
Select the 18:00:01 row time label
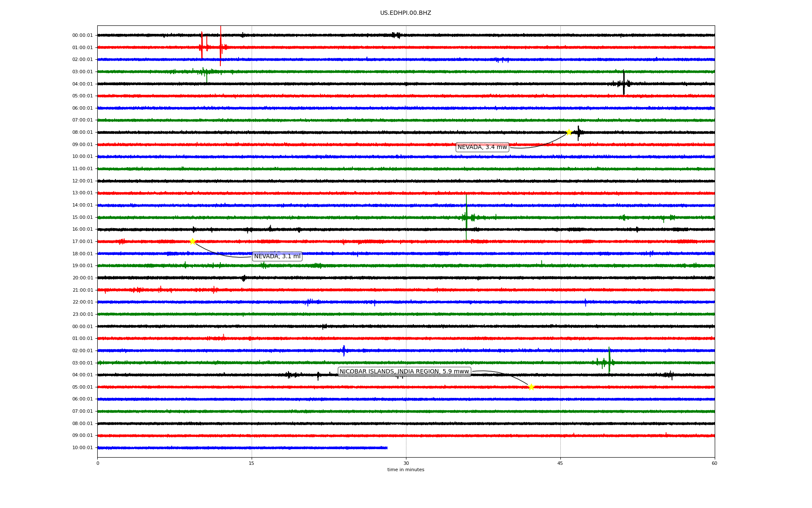point(82,254)
